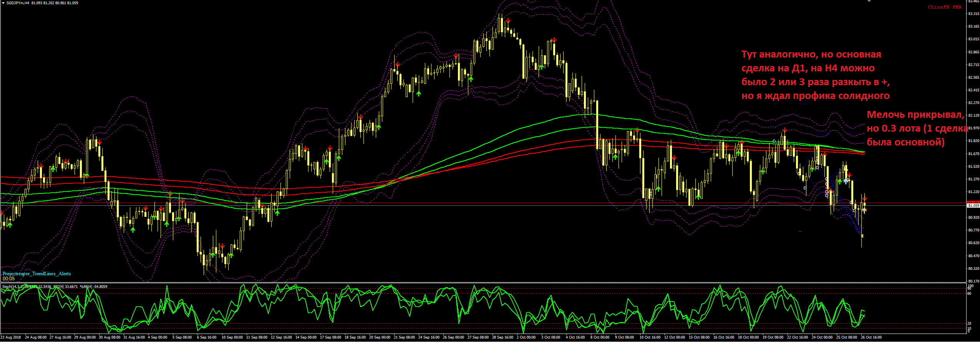980x342 pixels.
Task: Click the 28 Sep 16:00 date label
Action: click(503, 337)
